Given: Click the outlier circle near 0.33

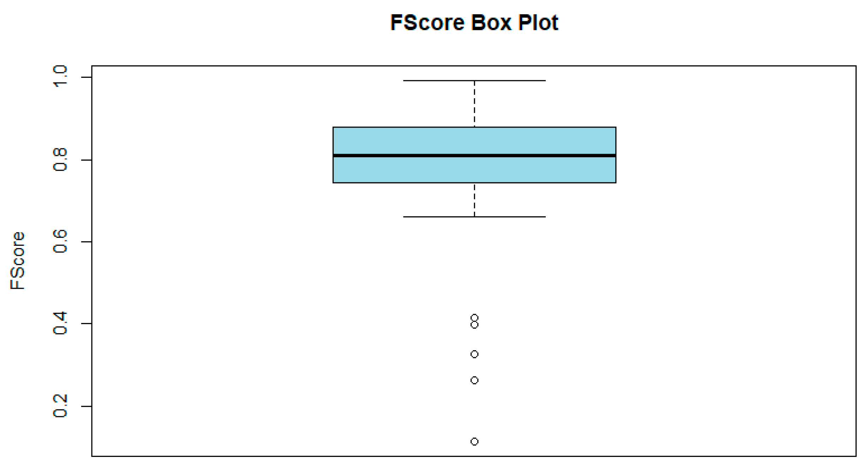Looking at the screenshot, I should point(474,354).
